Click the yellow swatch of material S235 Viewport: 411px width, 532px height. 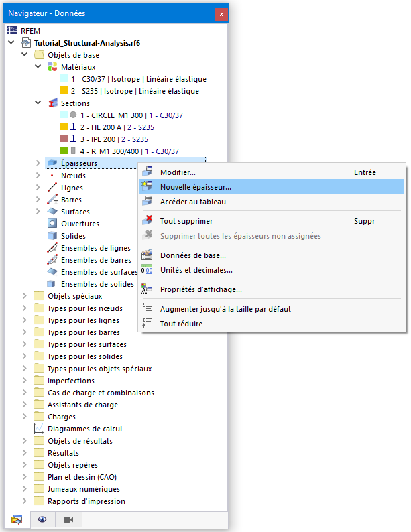64,90
